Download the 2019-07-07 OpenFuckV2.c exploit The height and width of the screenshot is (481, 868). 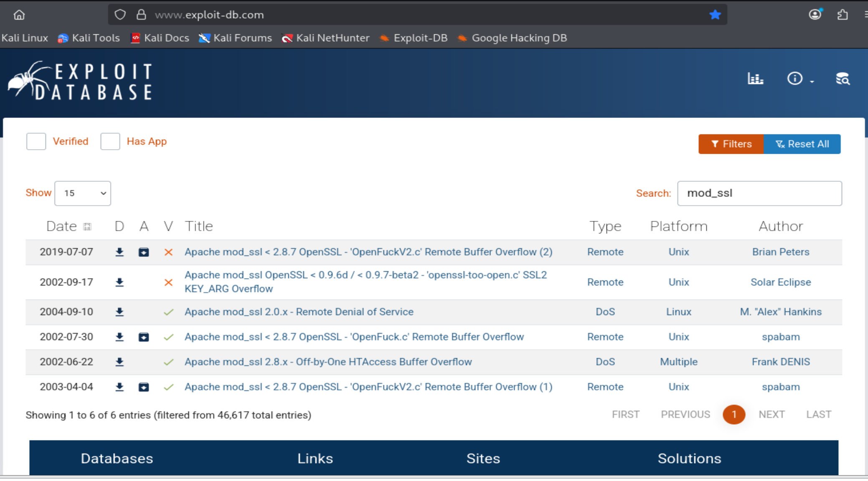[119, 252]
